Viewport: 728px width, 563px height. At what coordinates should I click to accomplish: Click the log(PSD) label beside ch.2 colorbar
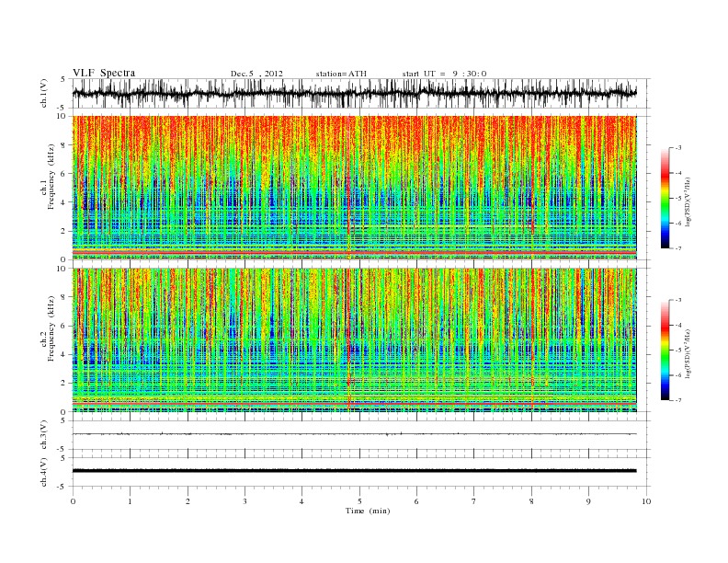[x=688, y=353]
